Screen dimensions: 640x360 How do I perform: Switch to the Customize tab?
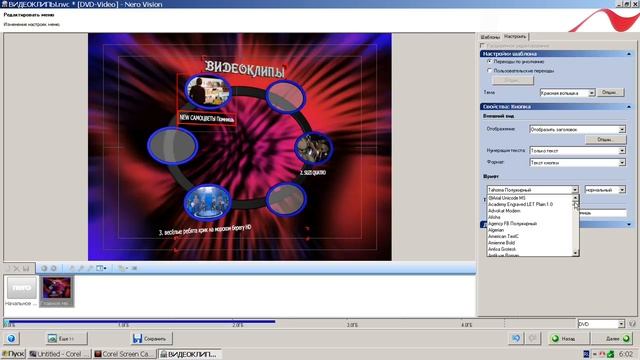coord(515,36)
